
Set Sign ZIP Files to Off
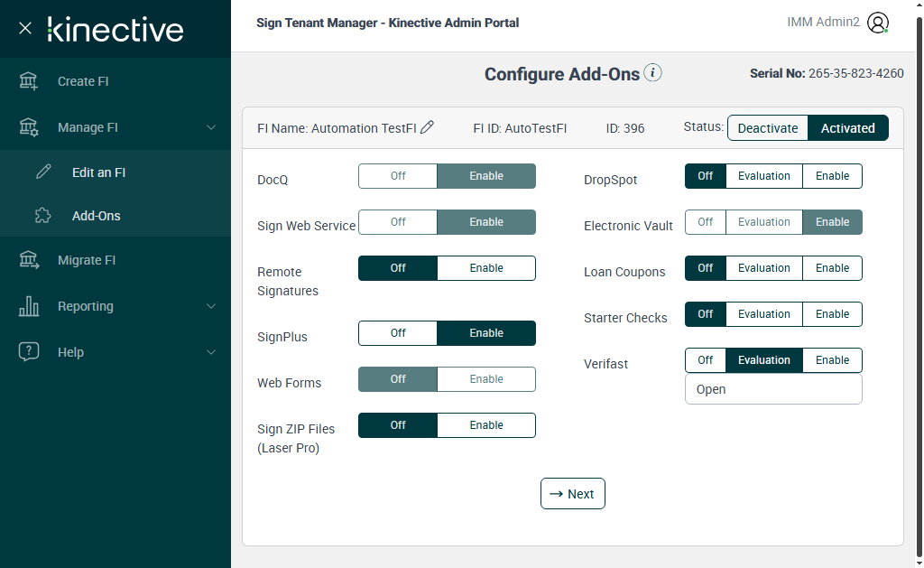pos(398,424)
